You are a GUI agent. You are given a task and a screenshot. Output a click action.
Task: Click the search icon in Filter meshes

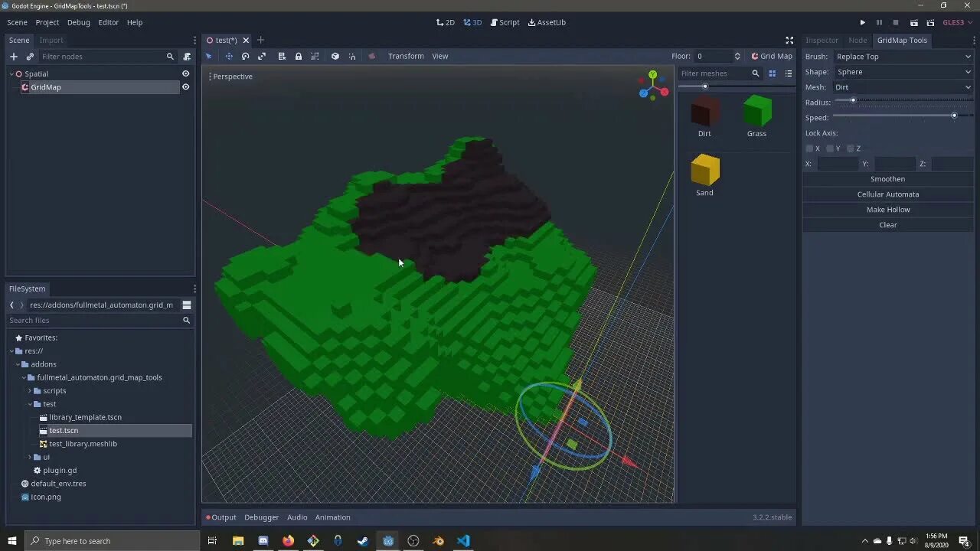(755, 73)
